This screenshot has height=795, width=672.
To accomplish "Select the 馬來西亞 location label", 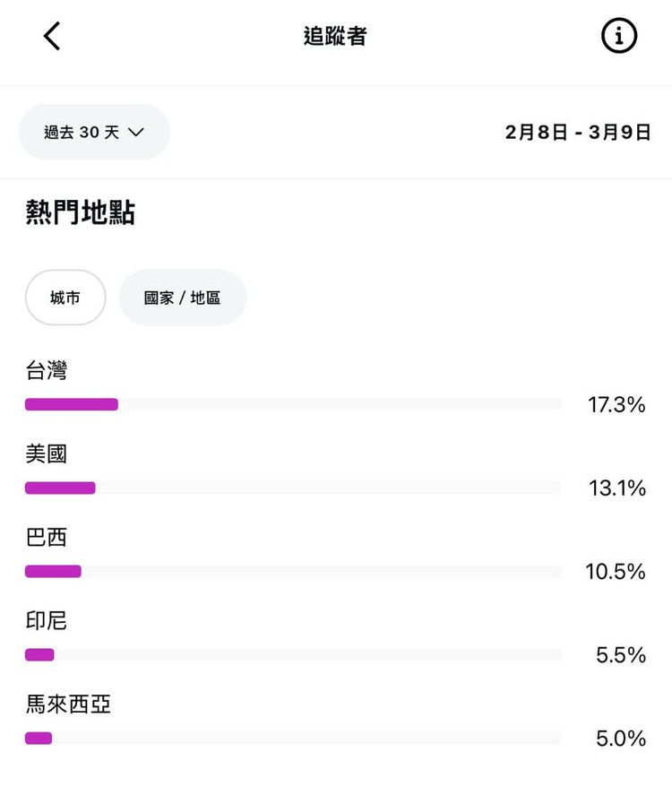I will pos(68,704).
